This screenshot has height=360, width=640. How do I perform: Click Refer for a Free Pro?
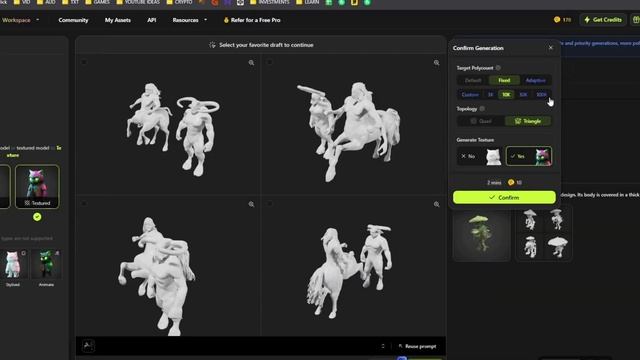coord(252,20)
